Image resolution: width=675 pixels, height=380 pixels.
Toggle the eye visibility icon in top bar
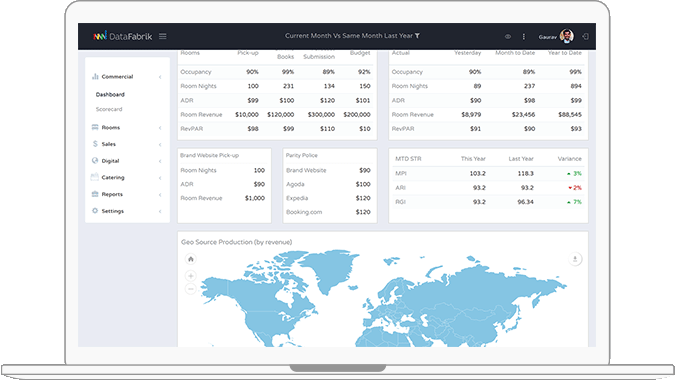click(508, 37)
